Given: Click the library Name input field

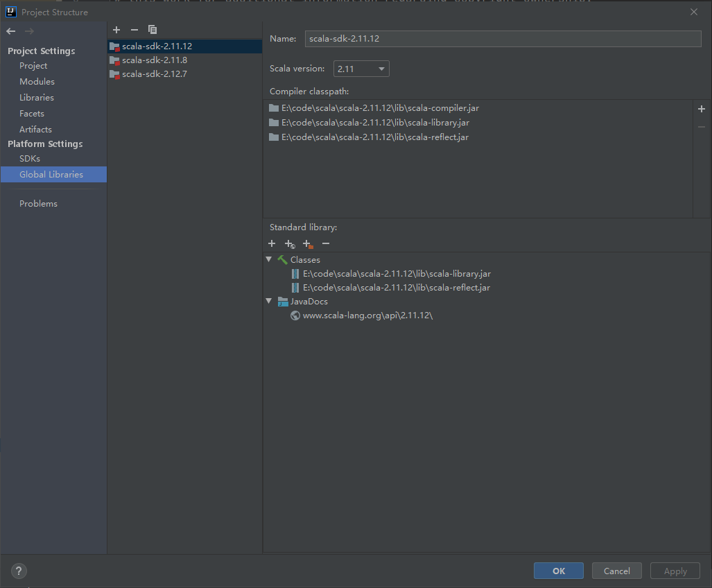Looking at the screenshot, I should (x=503, y=39).
